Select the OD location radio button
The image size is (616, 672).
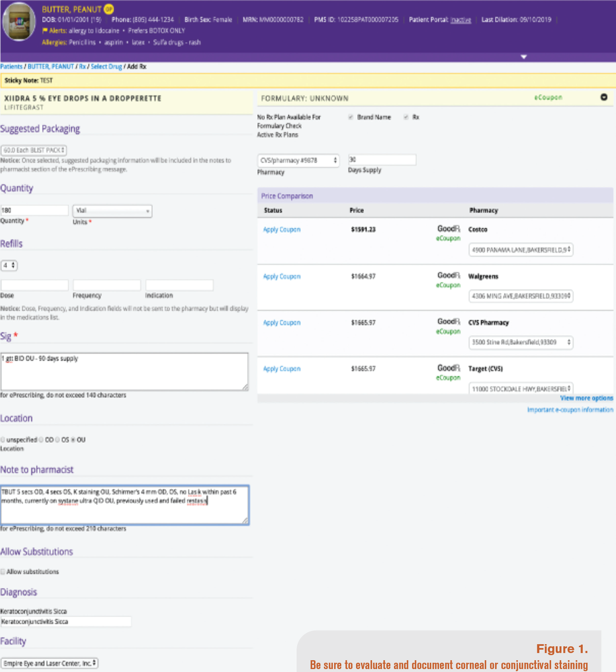(x=41, y=440)
